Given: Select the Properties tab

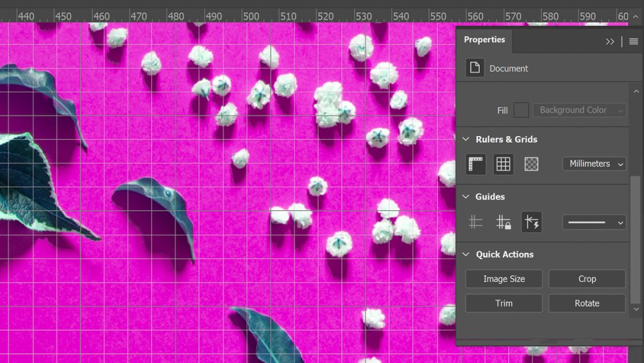Looking at the screenshot, I should (x=484, y=39).
